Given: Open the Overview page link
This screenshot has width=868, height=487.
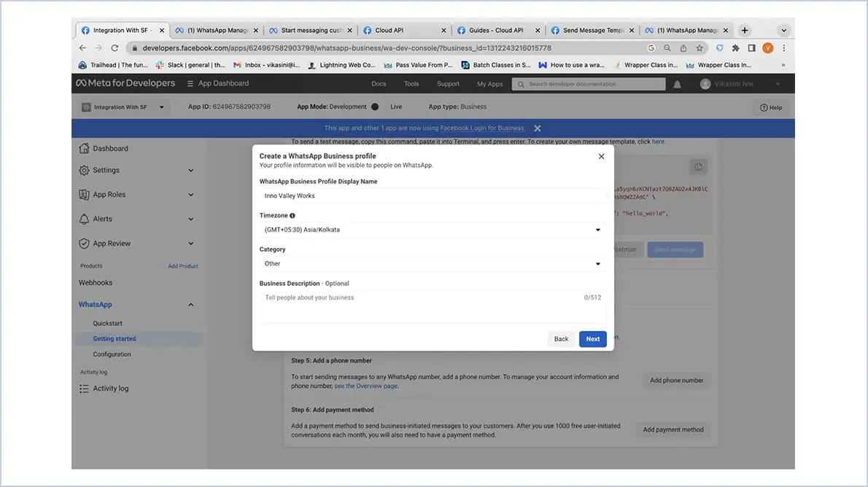Looking at the screenshot, I should tap(366, 386).
